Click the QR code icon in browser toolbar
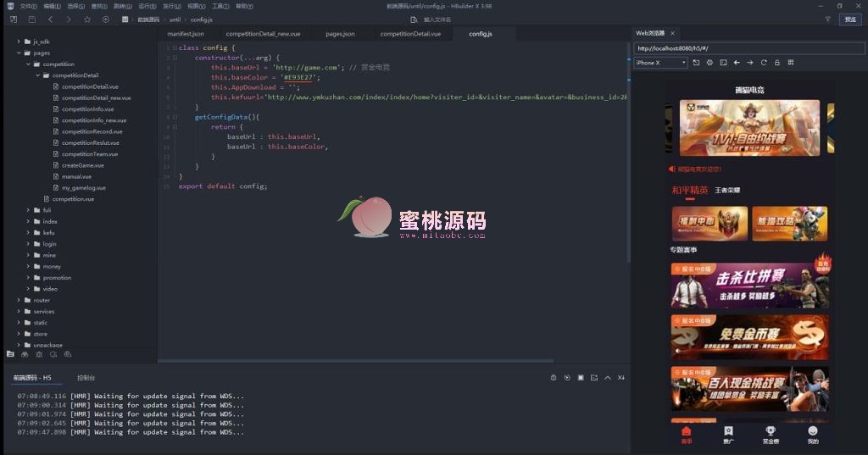Screen dimensions: 868x455 (791, 63)
